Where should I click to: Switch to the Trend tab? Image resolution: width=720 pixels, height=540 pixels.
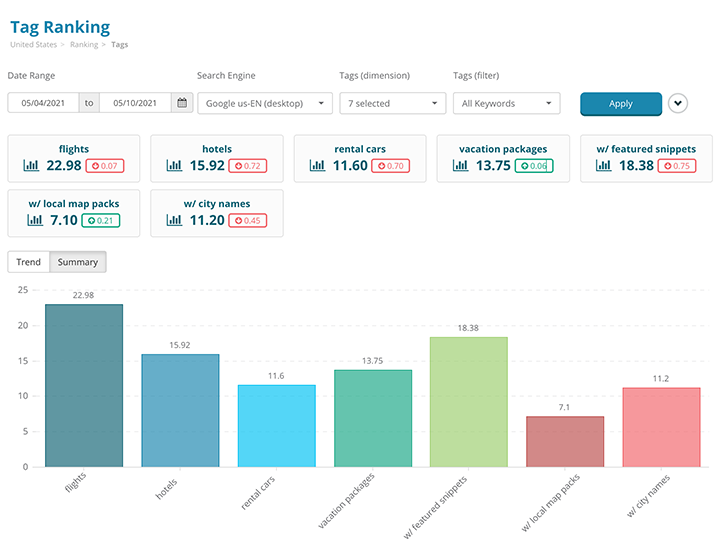(29, 262)
